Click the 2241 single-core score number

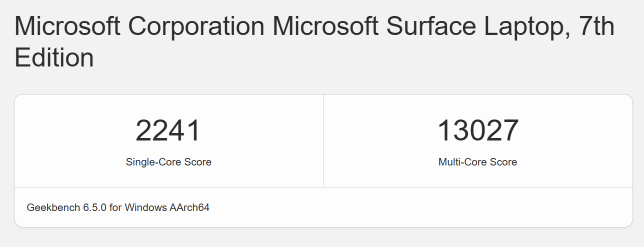168,131
